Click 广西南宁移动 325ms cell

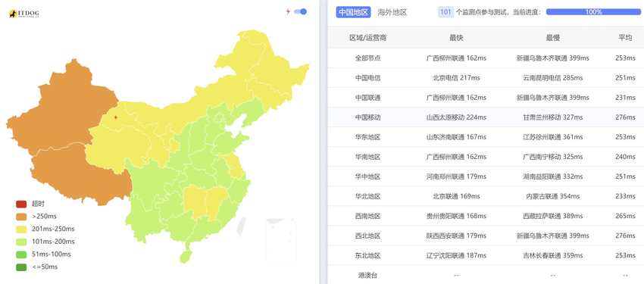tap(552, 157)
